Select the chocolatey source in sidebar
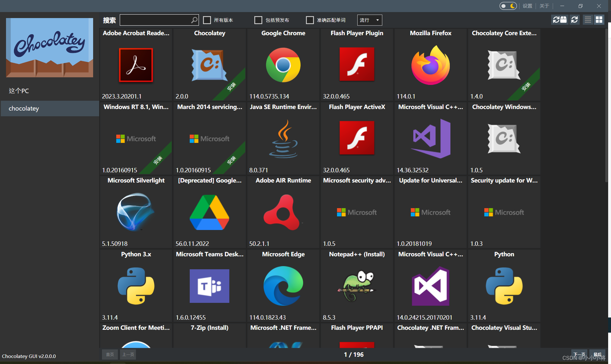The image size is (611, 364). 24,108
